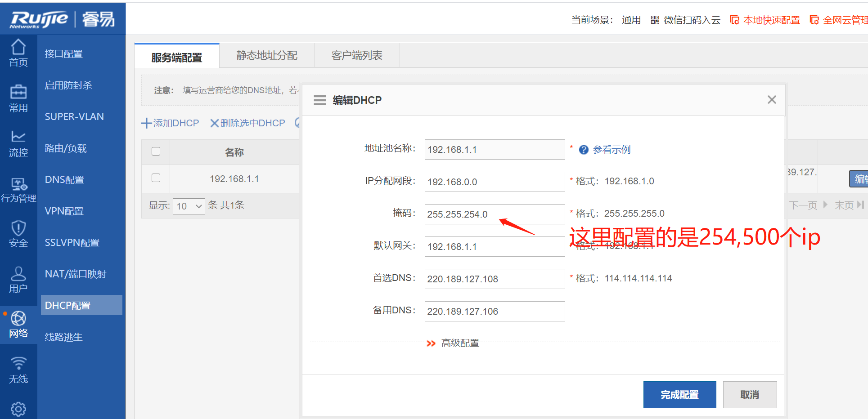This screenshot has width=868, height=419.
Task: Open the settings gear section at sidebar bottom
Action: pos(18,409)
